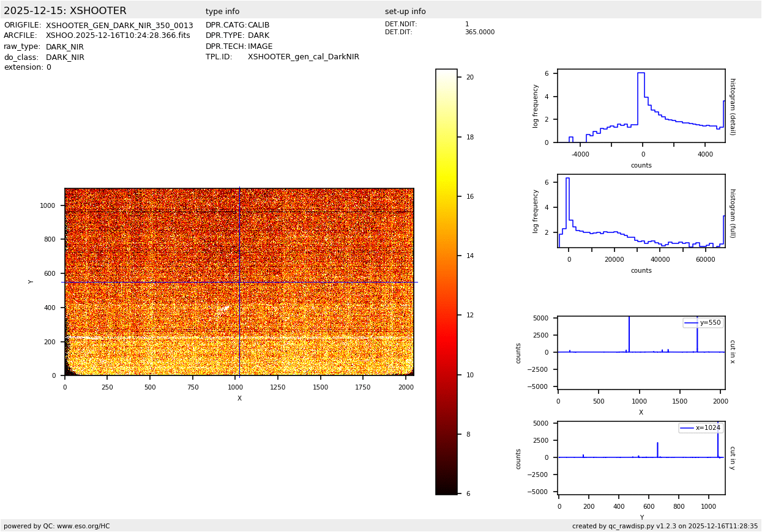Click the y=550 legend entry
This screenshot has width=762, height=532.
coord(703,323)
